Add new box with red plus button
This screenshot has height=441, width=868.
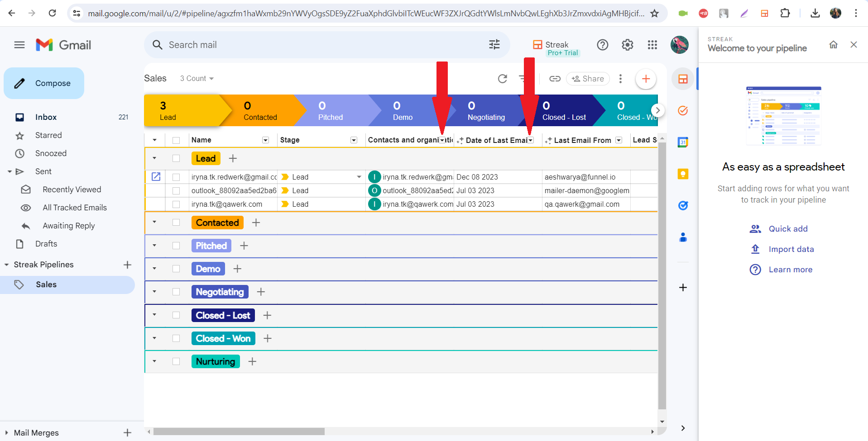pyautogui.click(x=646, y=79)
